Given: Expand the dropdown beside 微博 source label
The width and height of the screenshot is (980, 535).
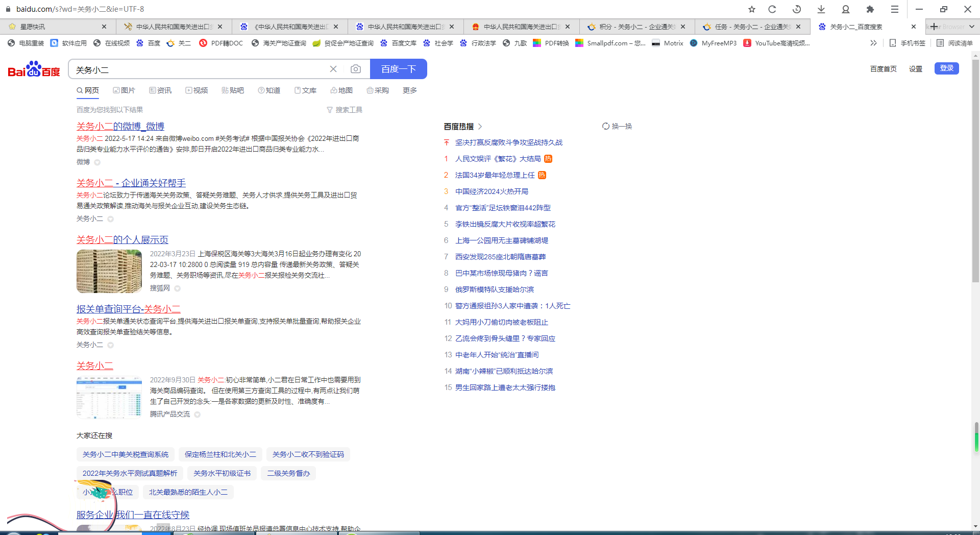Looking at the screenshot, I should pyautogui.click(x=97, y=162).
